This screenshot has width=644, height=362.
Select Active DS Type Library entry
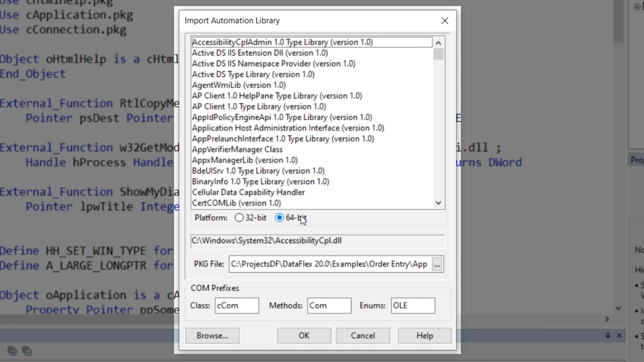point(253,74)
